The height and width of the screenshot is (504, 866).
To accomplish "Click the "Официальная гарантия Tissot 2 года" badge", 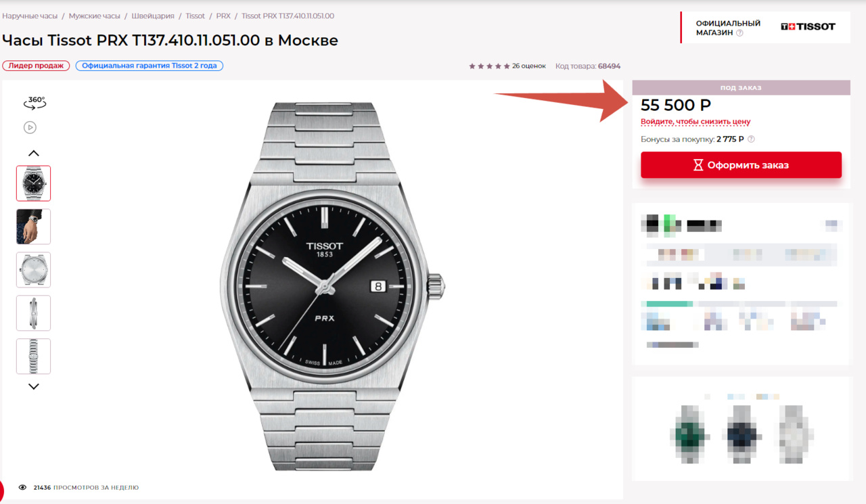I will [150, 66].
